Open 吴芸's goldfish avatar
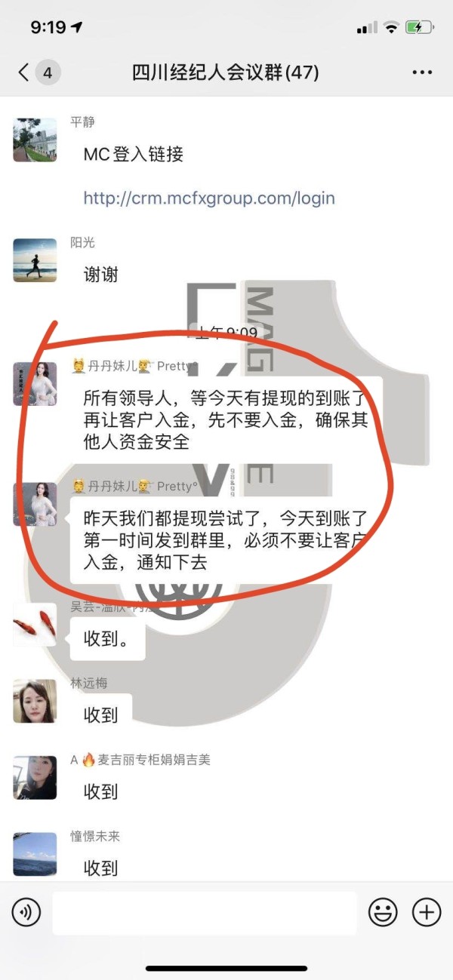The image size is (453, 980). (35, 625)
